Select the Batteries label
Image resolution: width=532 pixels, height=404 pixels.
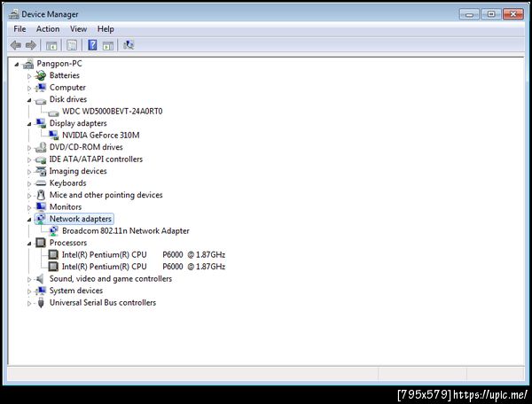[65, 75]
